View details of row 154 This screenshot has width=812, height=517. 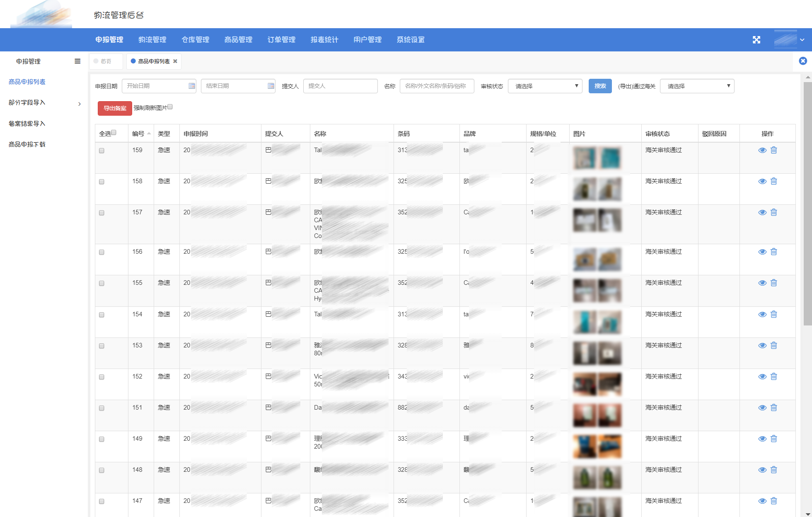pyautogui.click(x=762, y=314)
